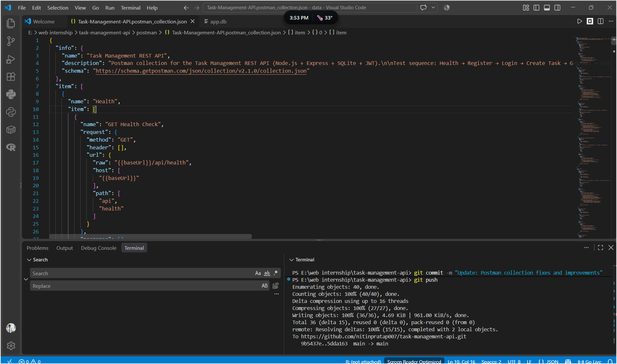
Task: Open the Containers box icon in activity bar
Action: click(11, 130)
